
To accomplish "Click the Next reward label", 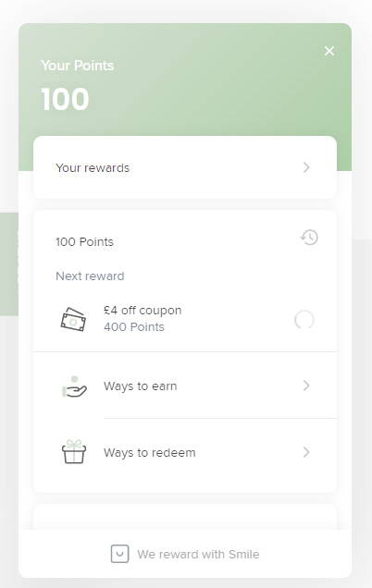I will pyautogui.click(x=90, y=276).
